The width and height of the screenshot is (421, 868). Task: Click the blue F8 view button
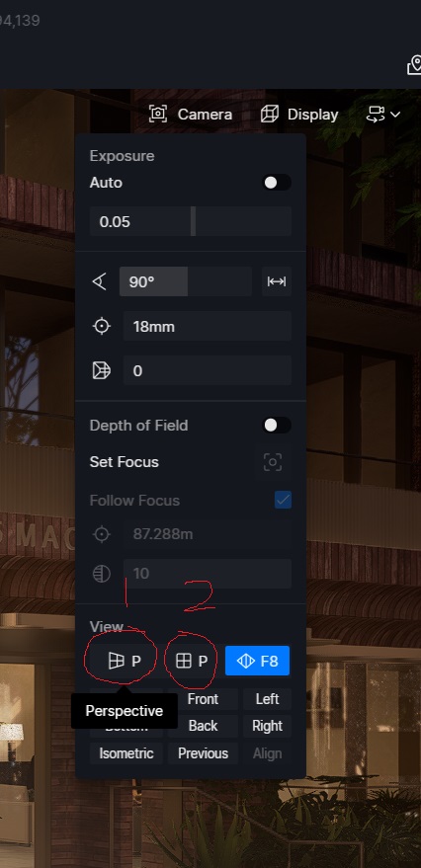(258, 661)
